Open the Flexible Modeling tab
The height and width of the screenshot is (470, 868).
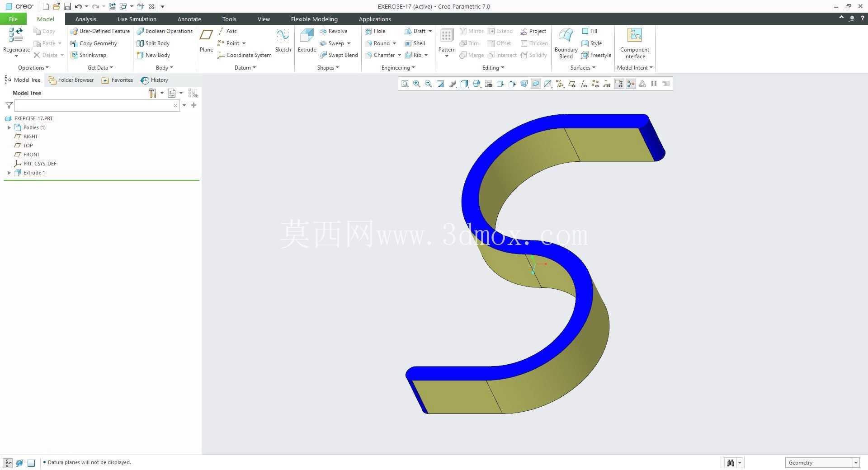coord(314,19)
